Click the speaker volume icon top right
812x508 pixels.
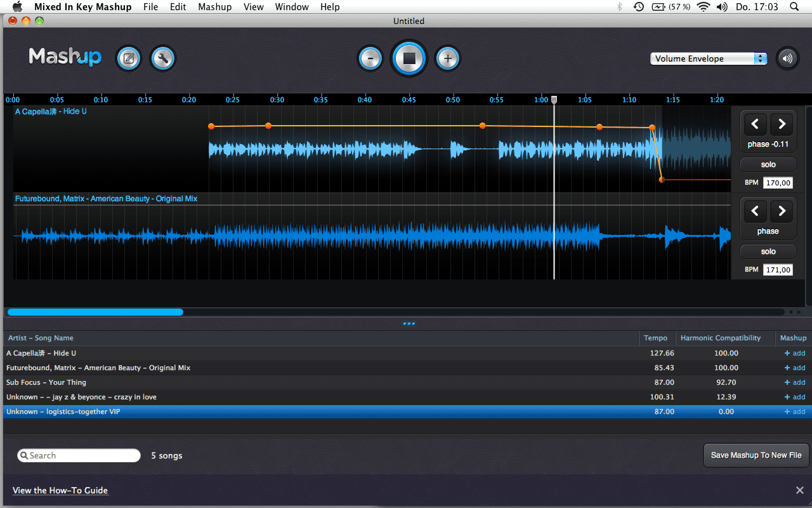(787, 59)
